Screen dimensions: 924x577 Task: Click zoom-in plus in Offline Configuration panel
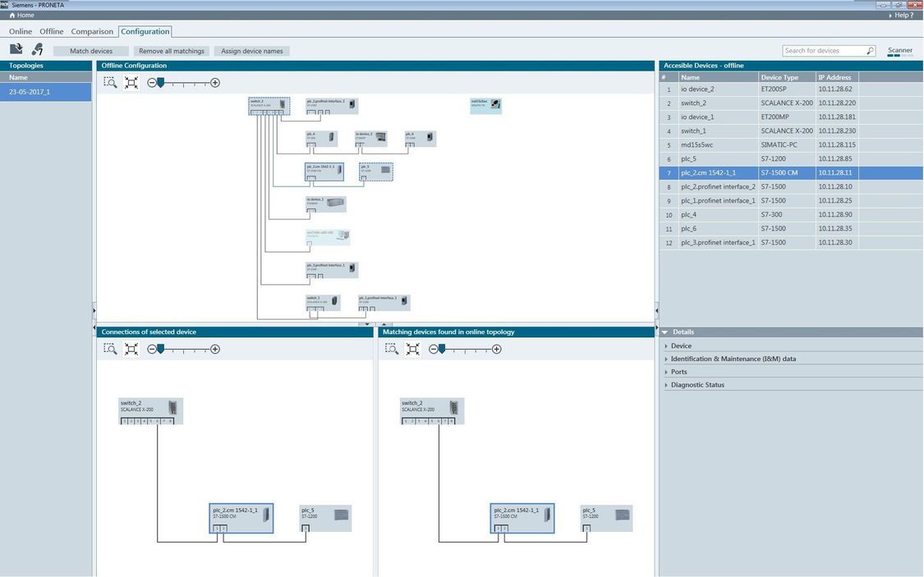click(215, 83)
